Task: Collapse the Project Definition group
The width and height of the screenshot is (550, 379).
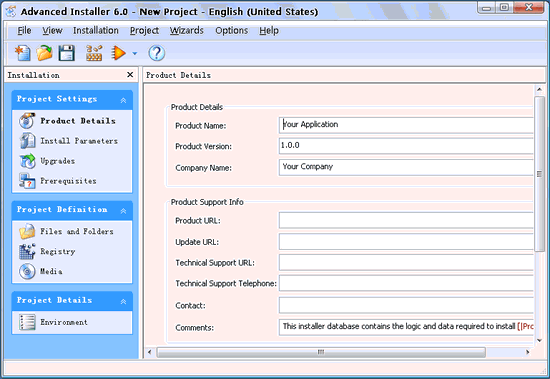Action: (x=123, y=211)
